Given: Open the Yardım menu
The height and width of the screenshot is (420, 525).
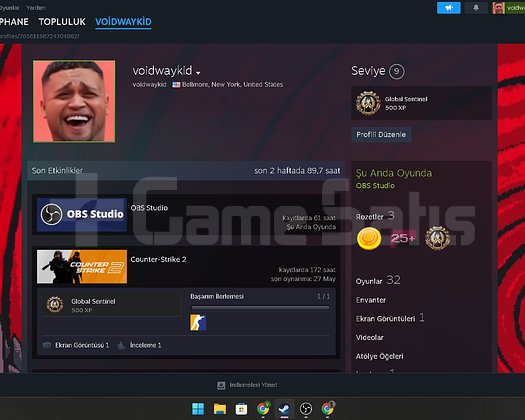Looking at the screenshot, I should point(35,7).
